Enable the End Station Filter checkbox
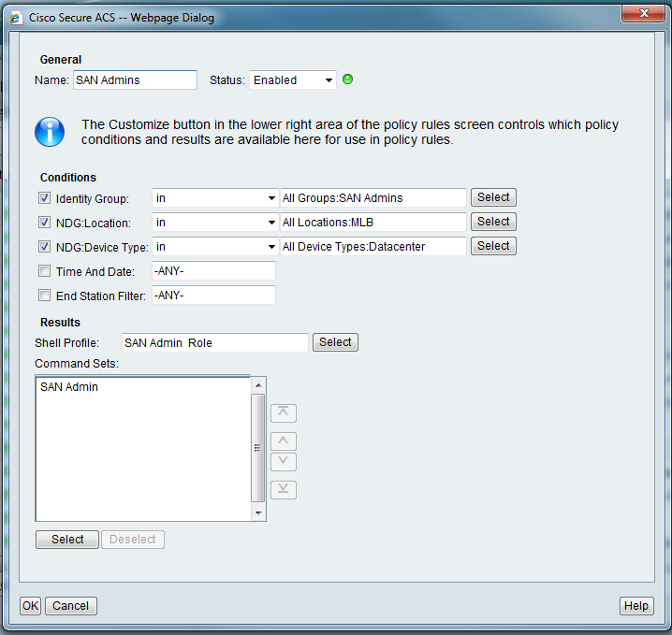The width and height of the screenshot is (672, 635). point(45,296)
